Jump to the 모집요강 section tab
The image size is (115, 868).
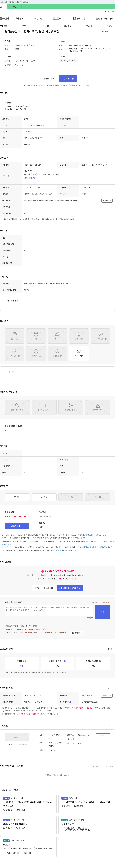click(x=3, y=26)
